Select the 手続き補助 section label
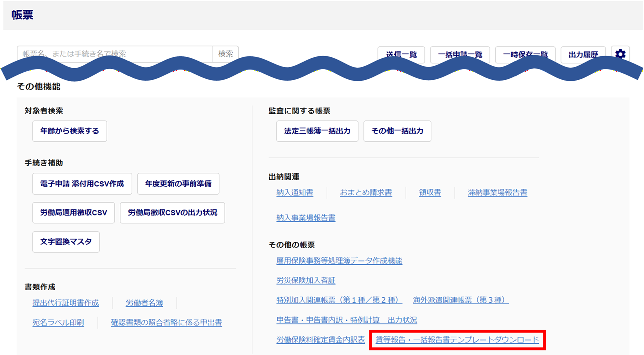Image resolution: width=644 pixels, height=355 pixels. coord(44,163)
